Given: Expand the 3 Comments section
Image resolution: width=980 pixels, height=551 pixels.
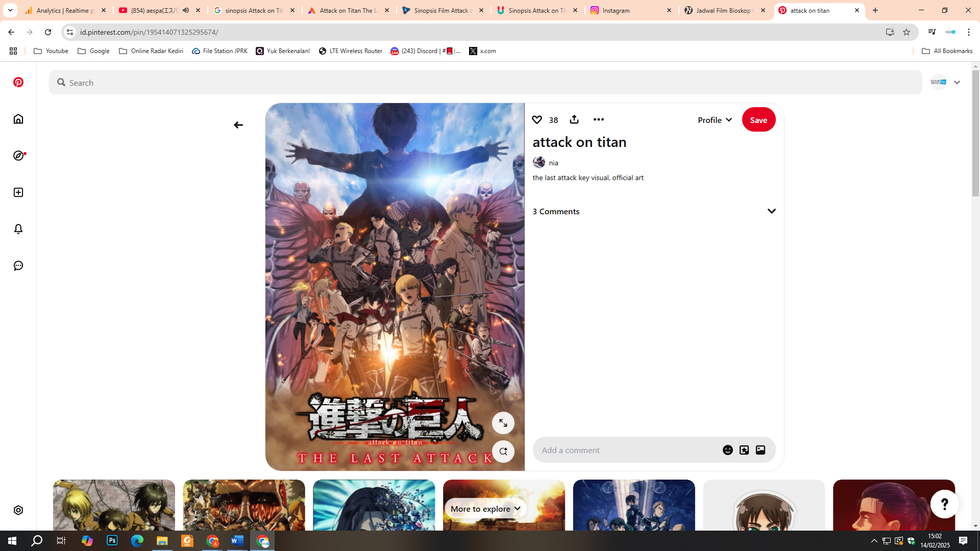Looking at the screenshot, I should point(772,211).
